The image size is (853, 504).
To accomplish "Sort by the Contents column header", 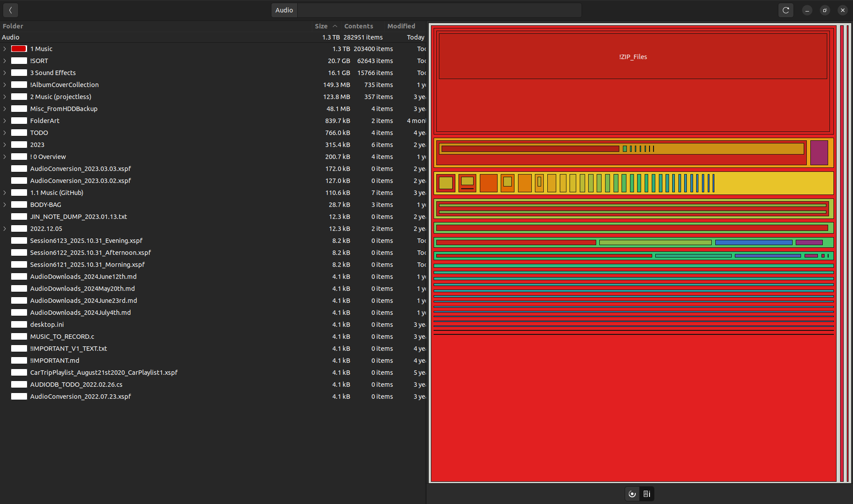I will [x=358, y=26].
